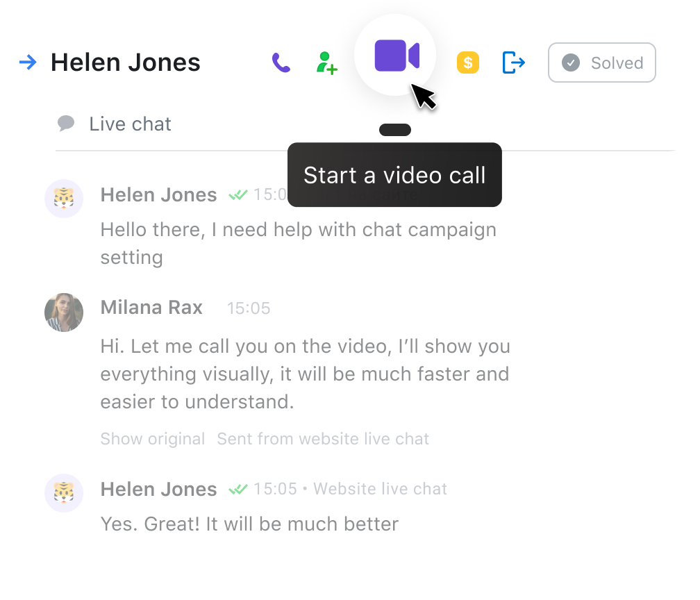Click the Start a video call tooltip

pyautogui.click(x=394, y=175)
